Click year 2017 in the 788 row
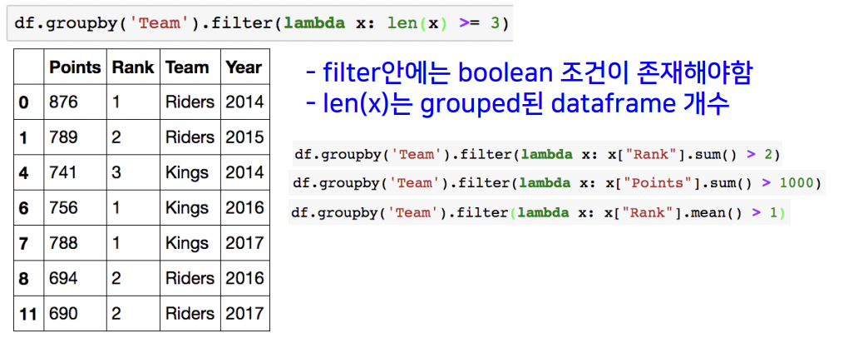 point(244,243)
